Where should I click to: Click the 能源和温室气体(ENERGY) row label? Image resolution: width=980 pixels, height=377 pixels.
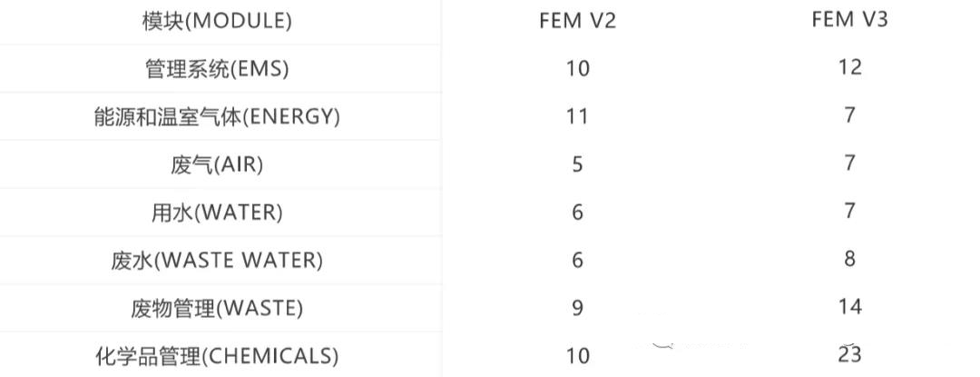[x=217, y=117]
